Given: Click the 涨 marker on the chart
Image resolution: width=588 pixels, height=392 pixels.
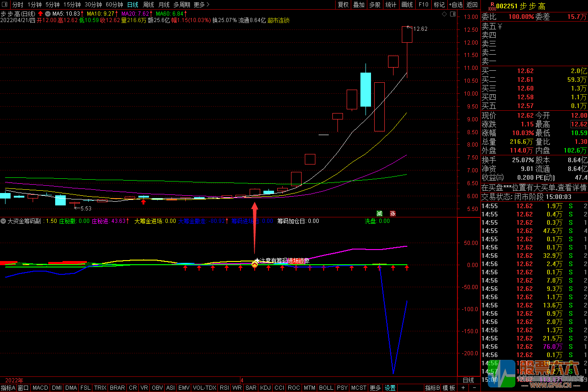Looking at the screenshot, I should point(393,213).
